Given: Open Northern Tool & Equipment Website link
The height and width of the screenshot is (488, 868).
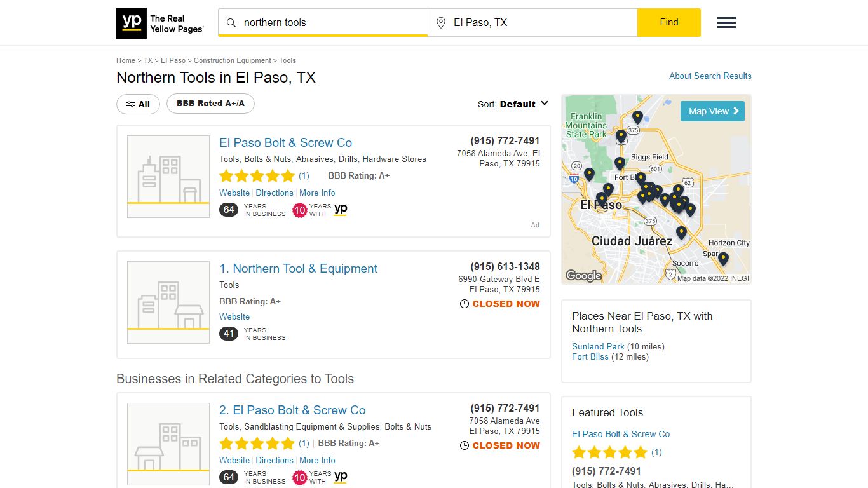Looking at the screenshot, I should coord(234,316).
